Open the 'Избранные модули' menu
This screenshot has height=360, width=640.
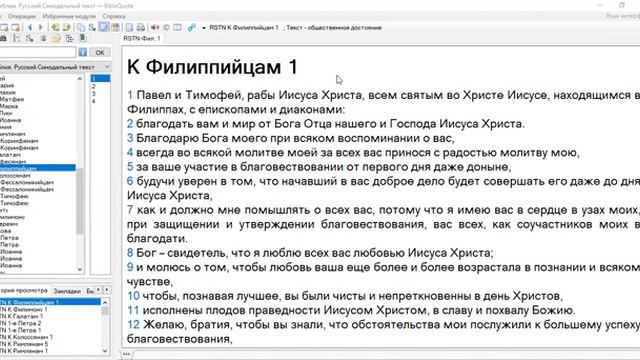69,16
